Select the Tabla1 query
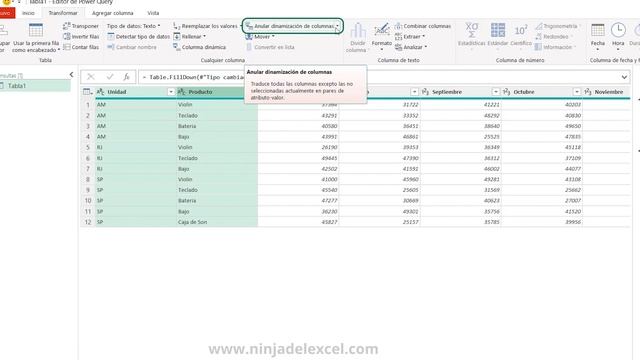The image size is (640, 360). tap(35, 86)
